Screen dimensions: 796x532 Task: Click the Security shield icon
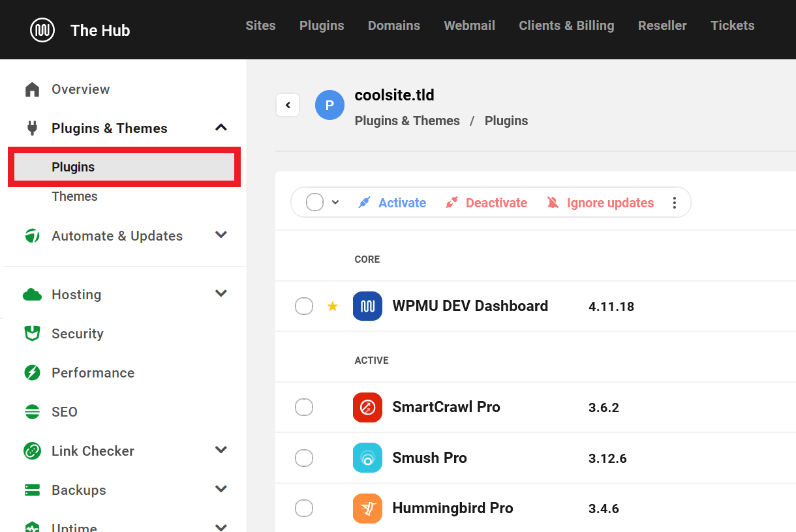pyautogui.click(x=32, y=334)
